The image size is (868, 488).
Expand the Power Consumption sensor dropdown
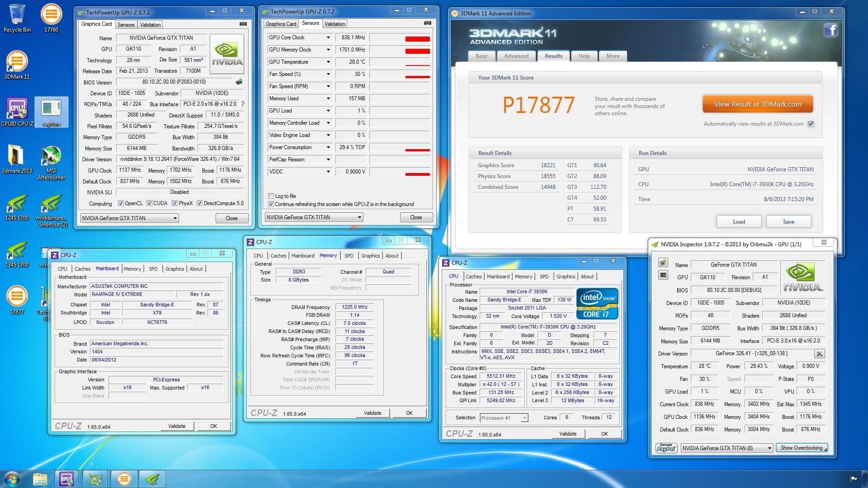coord(328,147)
